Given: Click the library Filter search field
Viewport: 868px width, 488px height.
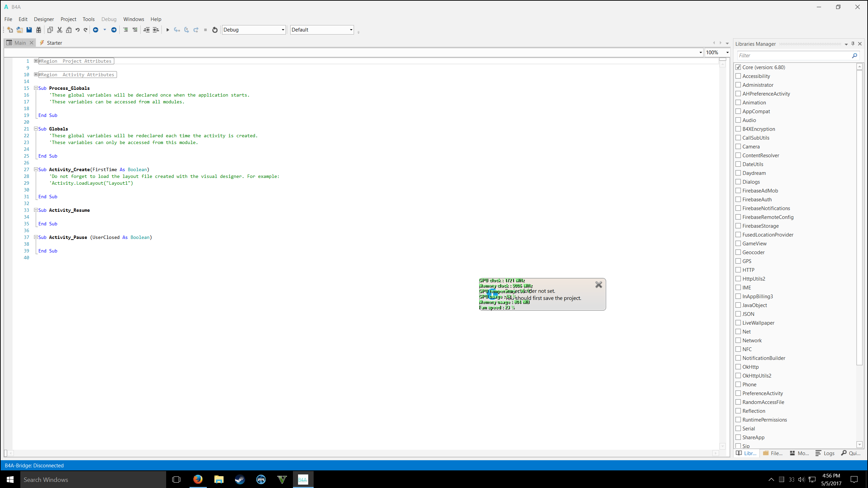Looking at the screenshot, I should 793,56.
